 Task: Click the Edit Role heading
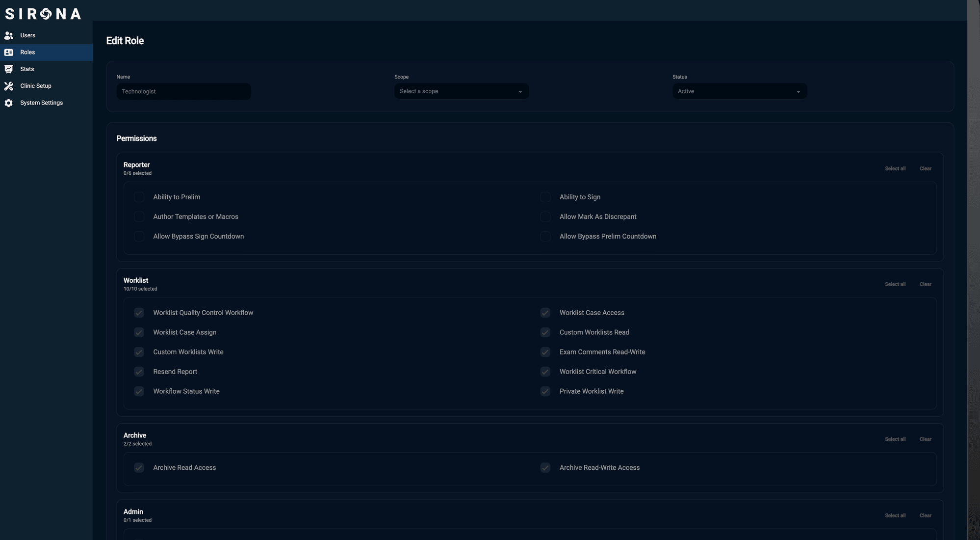(x=125, y=41)
